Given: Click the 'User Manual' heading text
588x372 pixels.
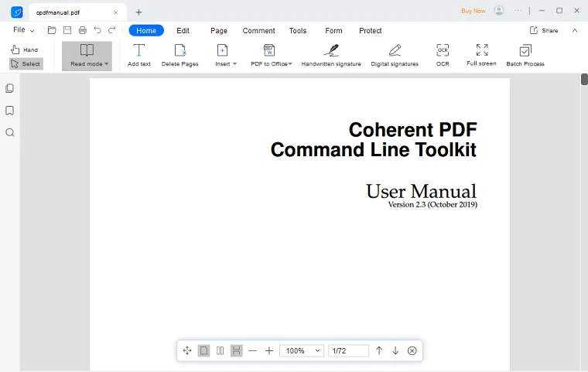Looking at the screenshot, I should pos(421,191).
